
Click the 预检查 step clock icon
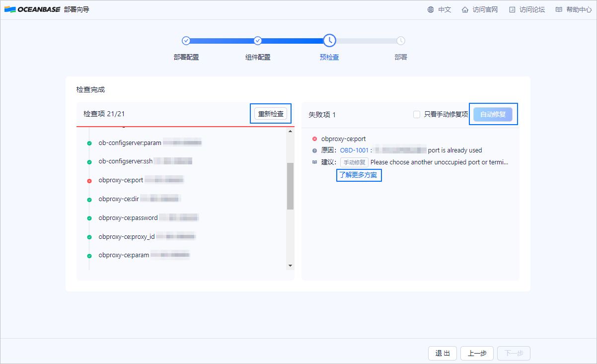[x=329, y=41]
